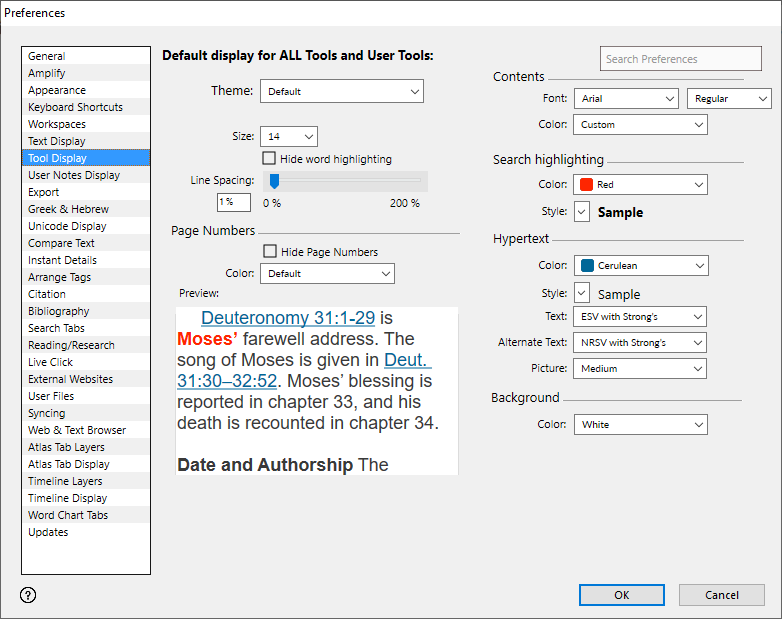The image size is (782, 619).
Task: Open the Background Color White dropdown
Action: tap(641, 425)
